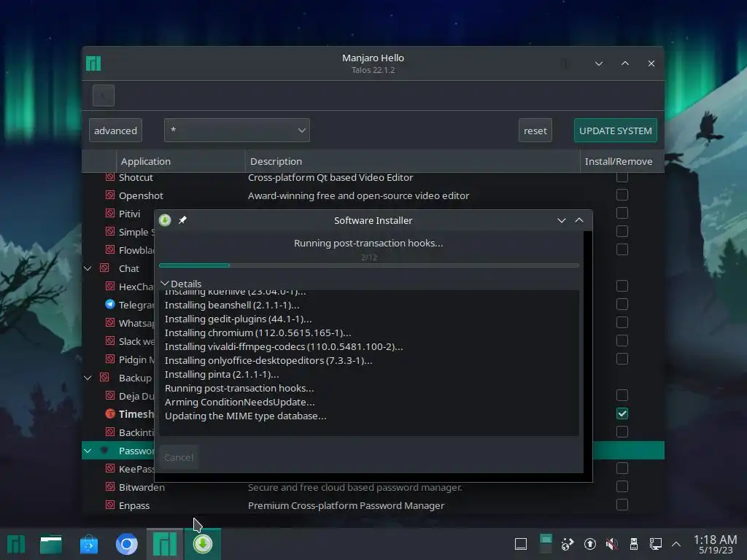This screenshot has width=747, height=560.
Task: Click the HexChat row icon
Action: click(x=110, y=286)
